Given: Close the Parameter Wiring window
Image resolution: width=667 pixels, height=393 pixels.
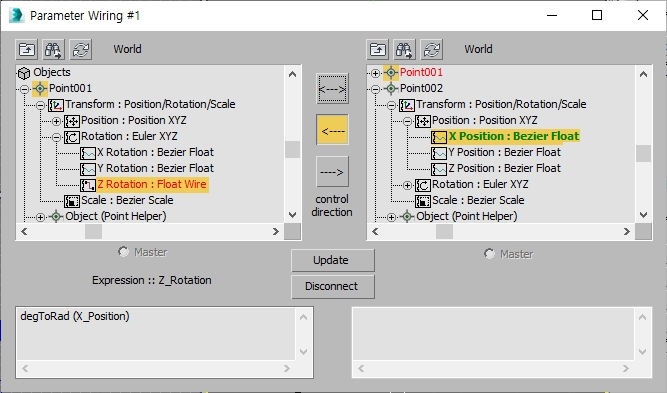Looking at the screenshot, I should [x=643, y=15].
